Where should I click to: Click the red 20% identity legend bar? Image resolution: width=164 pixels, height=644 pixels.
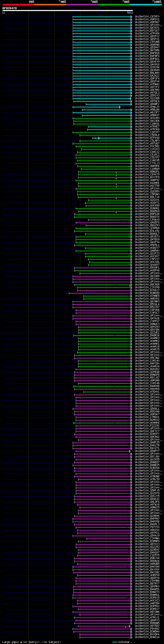click(18, 5)
